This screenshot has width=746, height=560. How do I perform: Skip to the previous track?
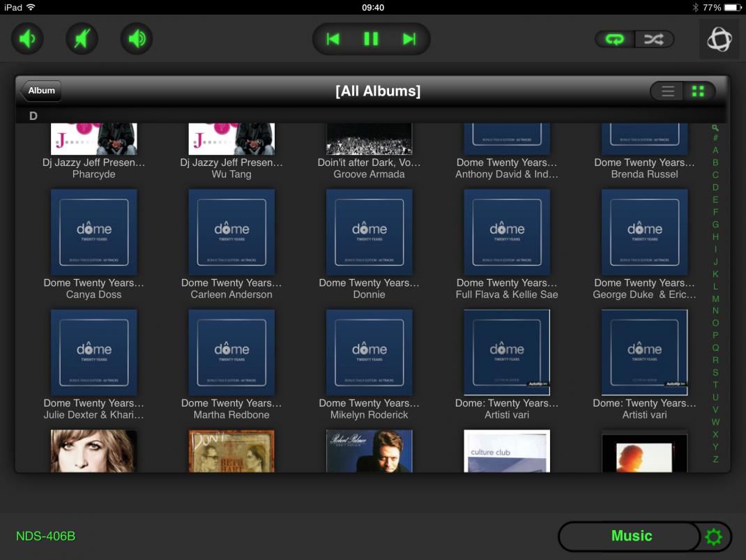[333, 39]
